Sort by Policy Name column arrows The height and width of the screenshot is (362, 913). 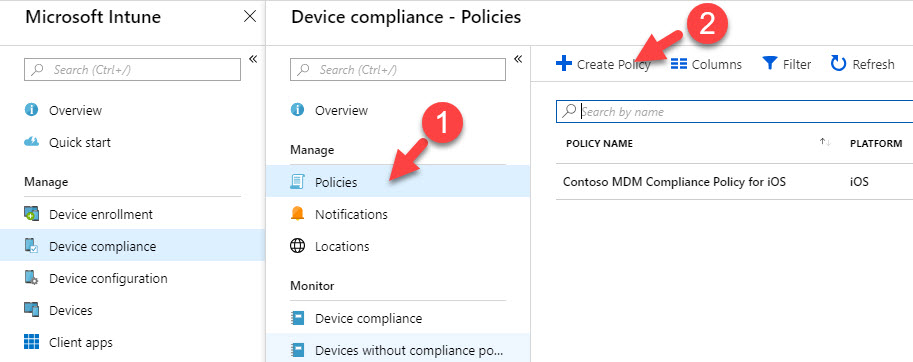825,143
